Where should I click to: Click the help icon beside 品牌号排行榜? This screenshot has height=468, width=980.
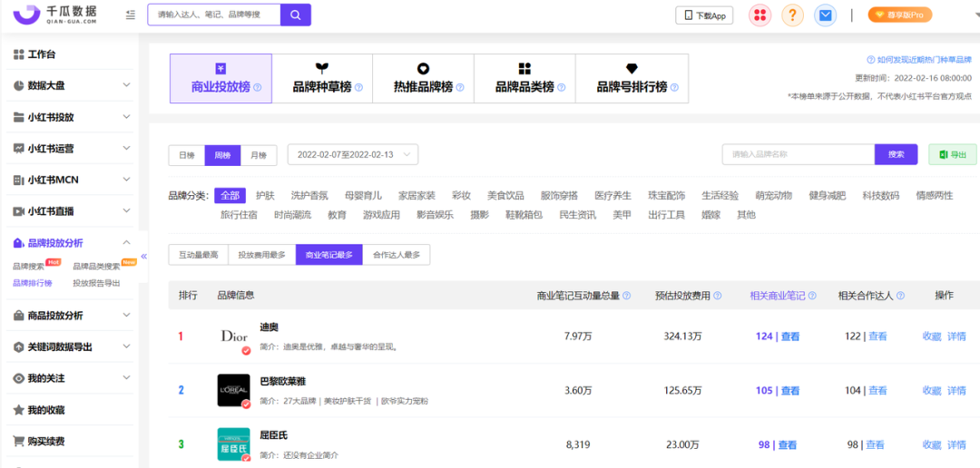click(674, 88)
